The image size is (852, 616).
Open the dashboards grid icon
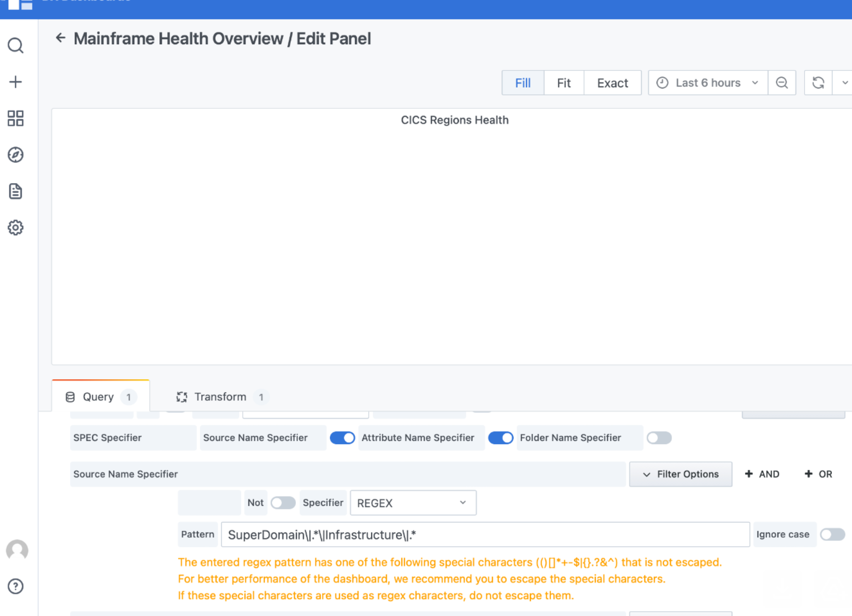click(x=15, y=118)
